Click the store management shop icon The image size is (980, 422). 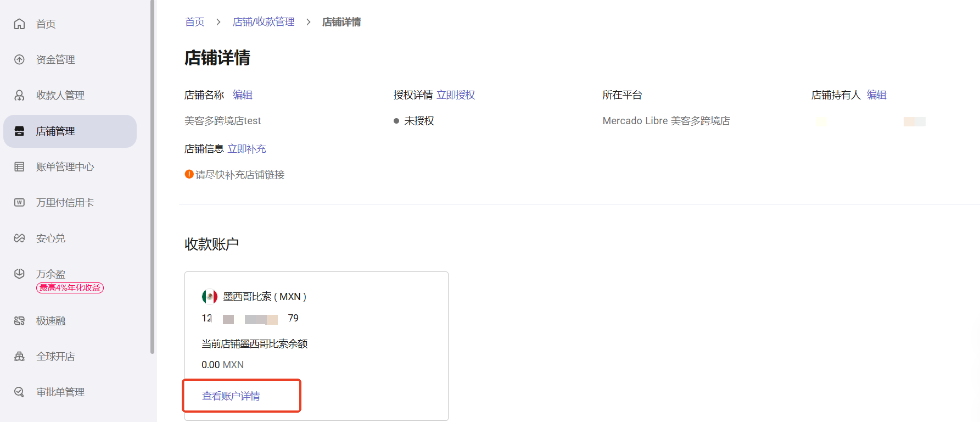(19, 131)
